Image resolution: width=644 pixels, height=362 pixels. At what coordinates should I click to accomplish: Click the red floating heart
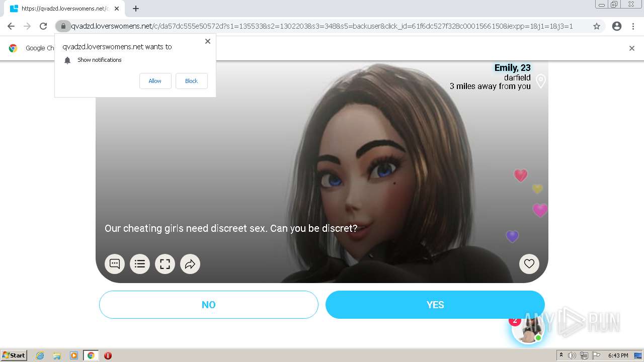(521, 175)
